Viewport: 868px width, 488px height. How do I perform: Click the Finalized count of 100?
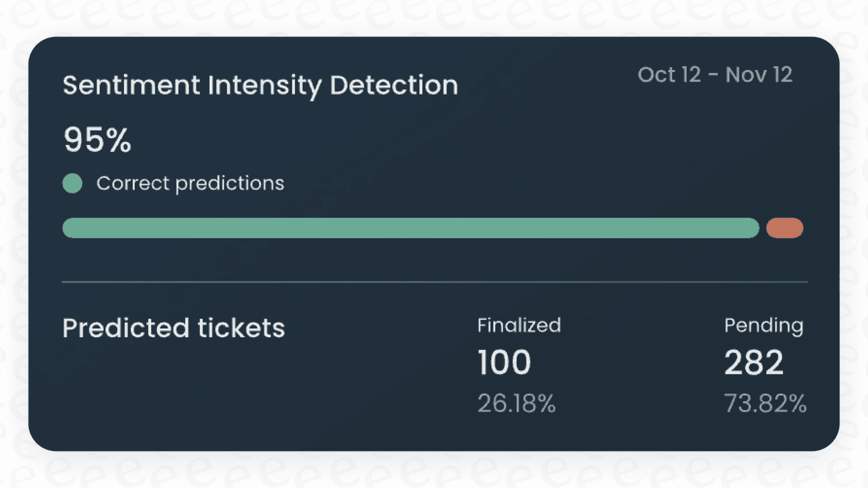click(x=504, y=363)
